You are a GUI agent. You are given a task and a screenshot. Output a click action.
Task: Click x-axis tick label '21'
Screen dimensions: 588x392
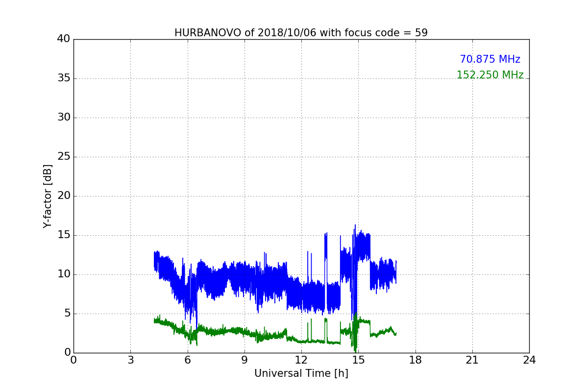tap(472, 360)
